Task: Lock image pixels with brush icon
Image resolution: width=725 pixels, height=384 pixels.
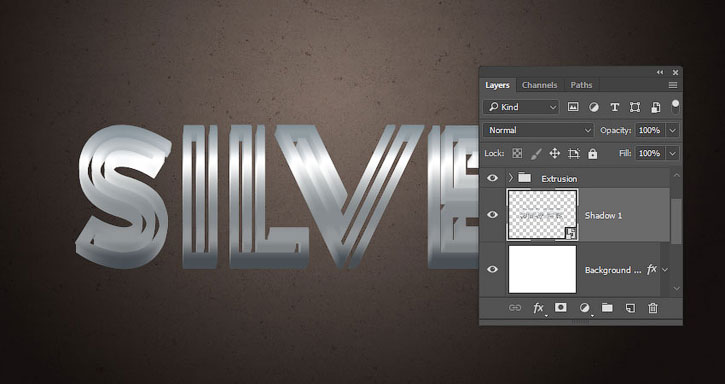Action: [536, 154]
